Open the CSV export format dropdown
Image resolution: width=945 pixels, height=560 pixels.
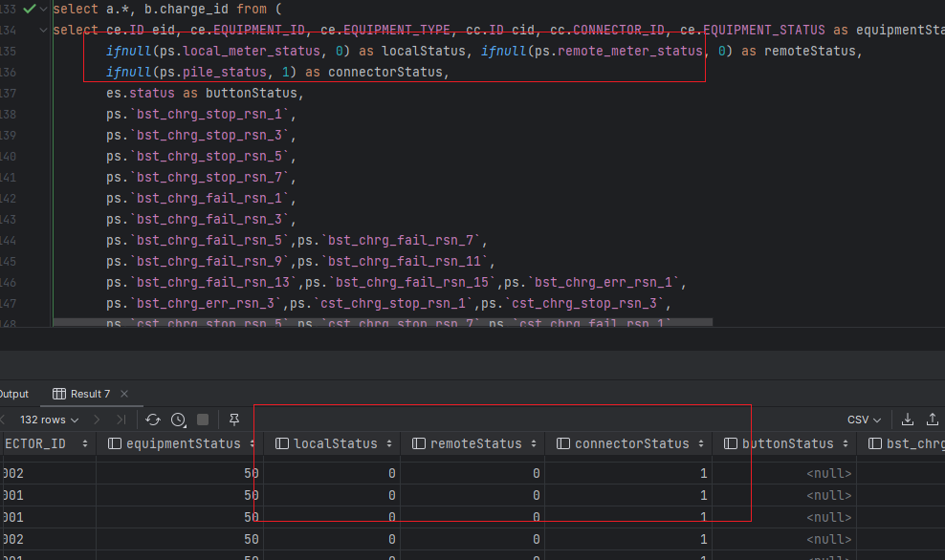(x=864, y=420)
